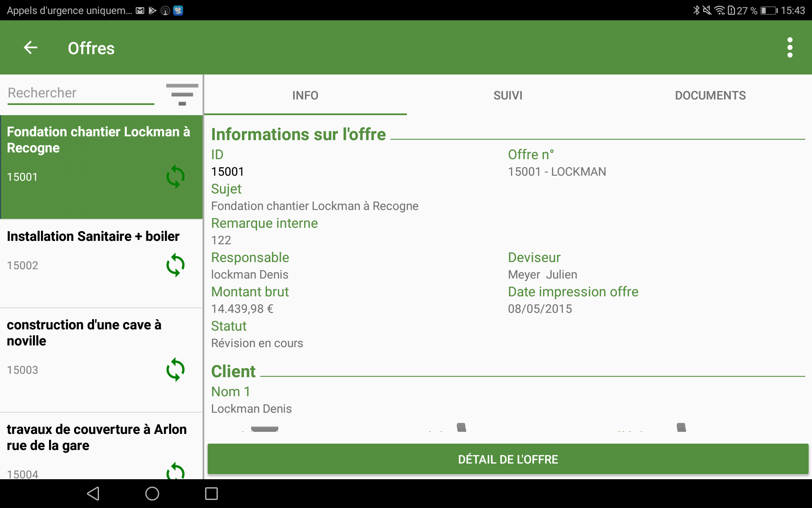The image size is (812, 508).
Task: Switch to the SUIVI tab
Action: 507,95
